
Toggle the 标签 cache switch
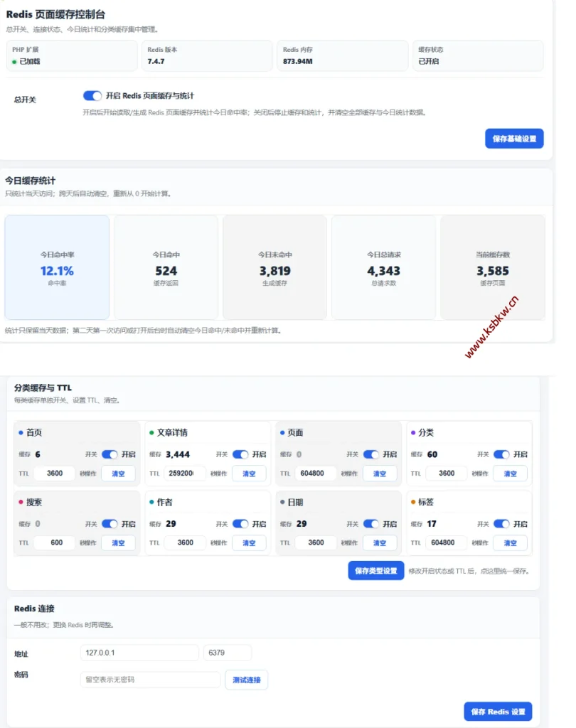[x=501, y=524]
